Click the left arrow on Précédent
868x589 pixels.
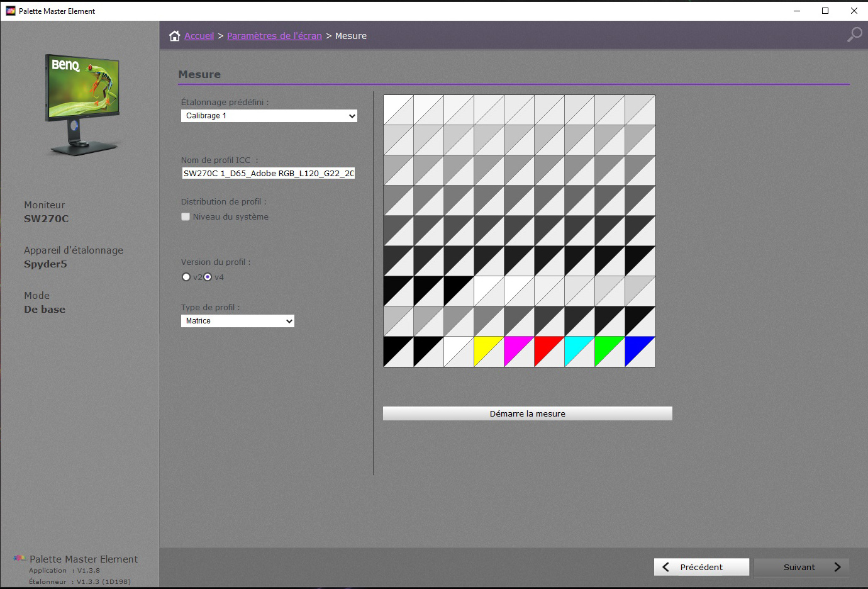[665, 567]
